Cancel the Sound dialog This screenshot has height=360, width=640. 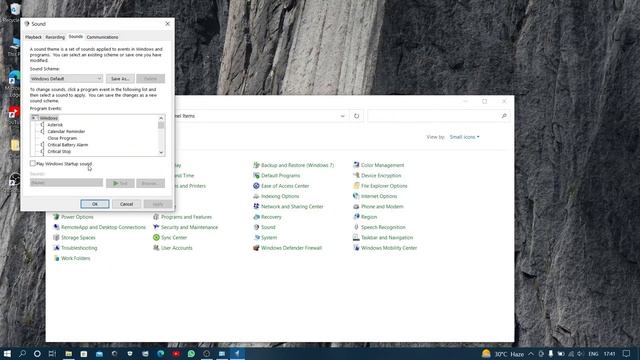[127, 204]
